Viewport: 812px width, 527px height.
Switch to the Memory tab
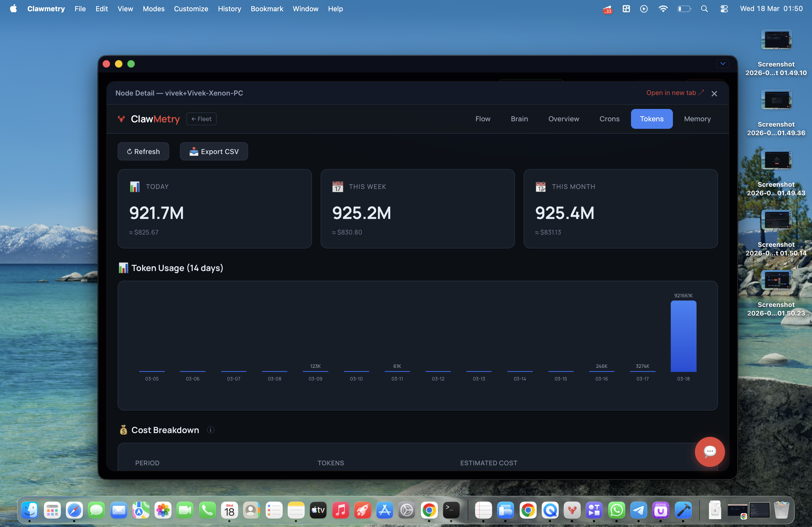(697, 119)
